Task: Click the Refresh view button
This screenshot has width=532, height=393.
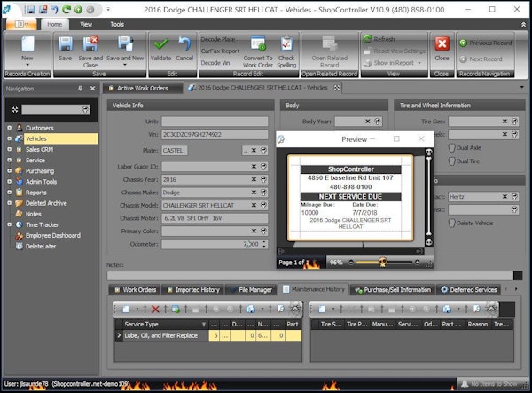Action: (x=379, y=39)
